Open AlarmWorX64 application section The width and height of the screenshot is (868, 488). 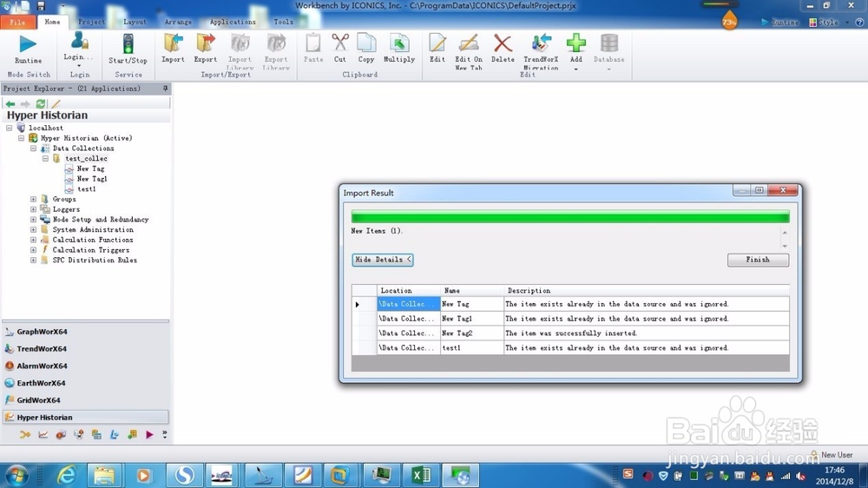pos(86,366)
